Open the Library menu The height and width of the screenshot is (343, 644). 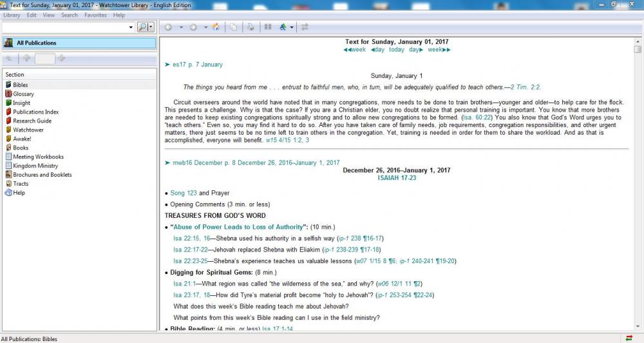(x=12, y=15)
